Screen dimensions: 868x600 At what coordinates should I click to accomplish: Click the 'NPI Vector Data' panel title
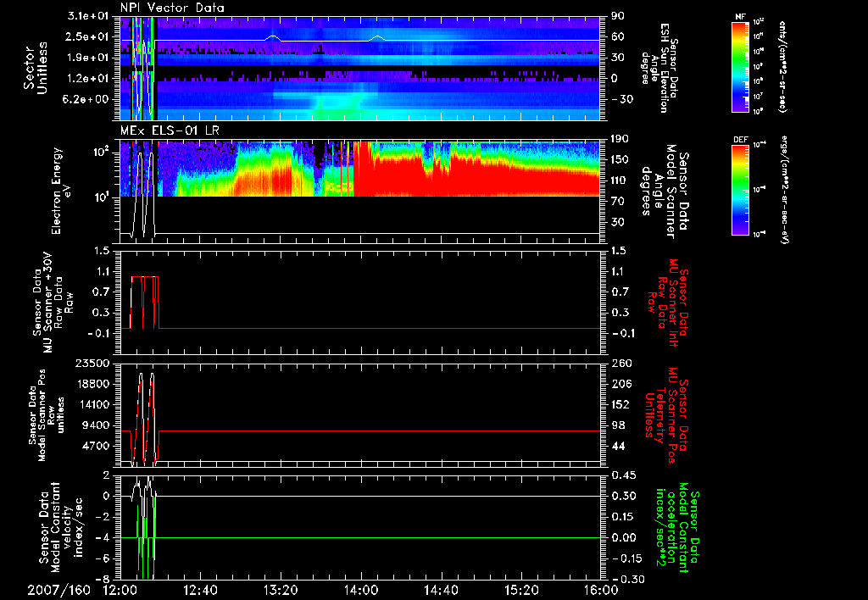pyautogui.click(x=172, y=8)
